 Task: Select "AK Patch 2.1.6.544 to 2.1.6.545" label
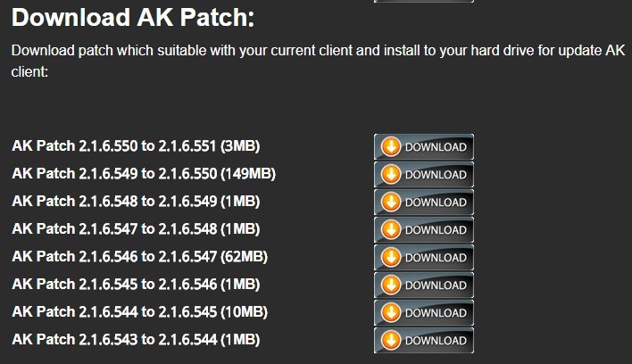pos(139,312)
